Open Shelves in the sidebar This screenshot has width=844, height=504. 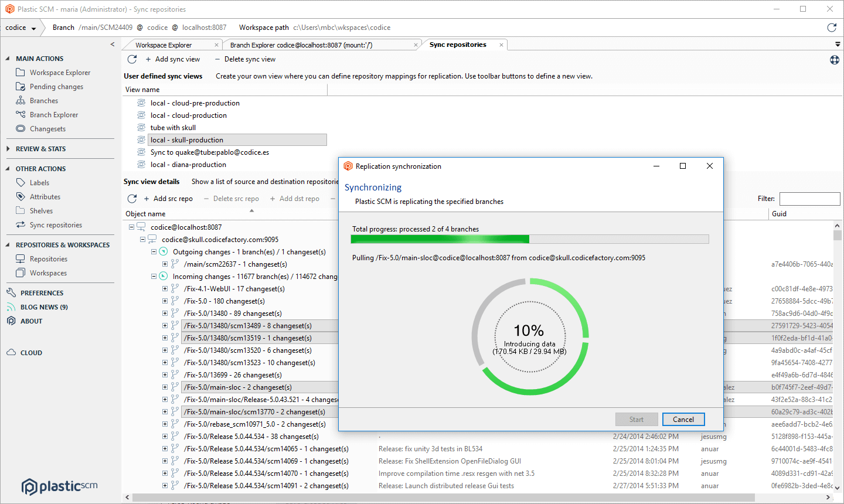(x=41, y=211)
